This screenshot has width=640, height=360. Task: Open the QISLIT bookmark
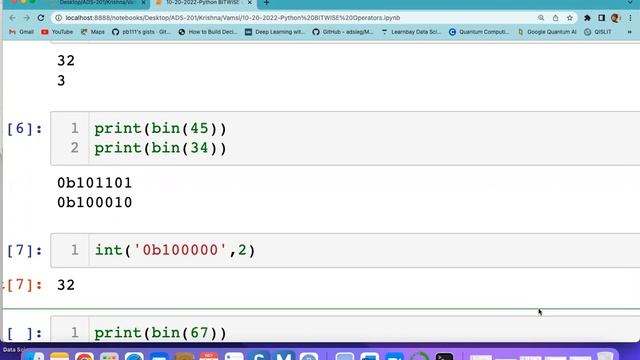coord(598,32)
